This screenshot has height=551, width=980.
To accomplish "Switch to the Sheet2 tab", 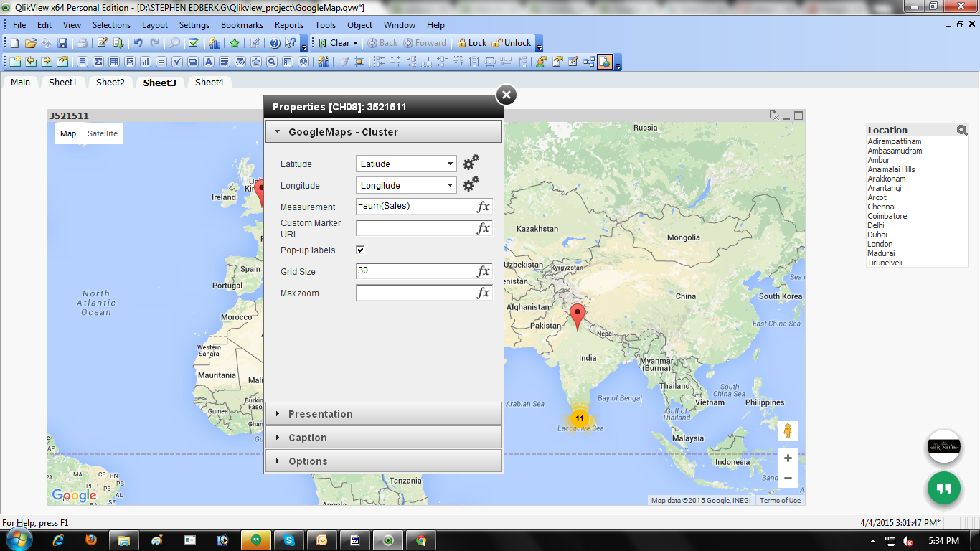I will pos(110,82).
